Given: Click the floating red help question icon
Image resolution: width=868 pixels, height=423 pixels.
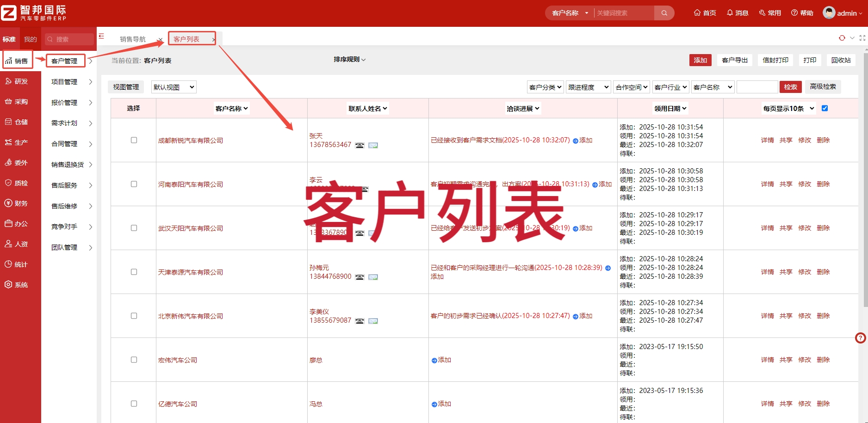Looking at the screenshot, I should pos(860,338).
